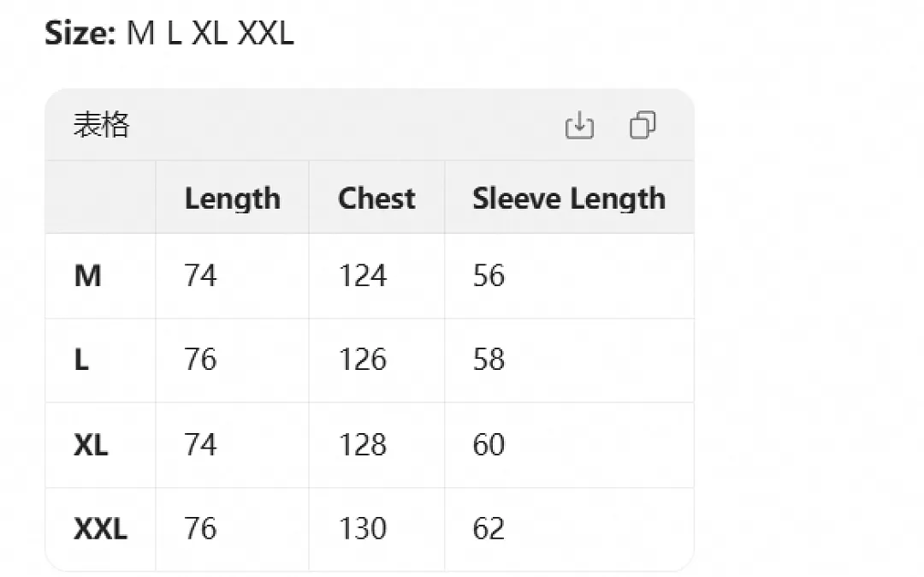Click the XXL chest value 130
This screenshot has height=577, width=924.
pos(363,528)
